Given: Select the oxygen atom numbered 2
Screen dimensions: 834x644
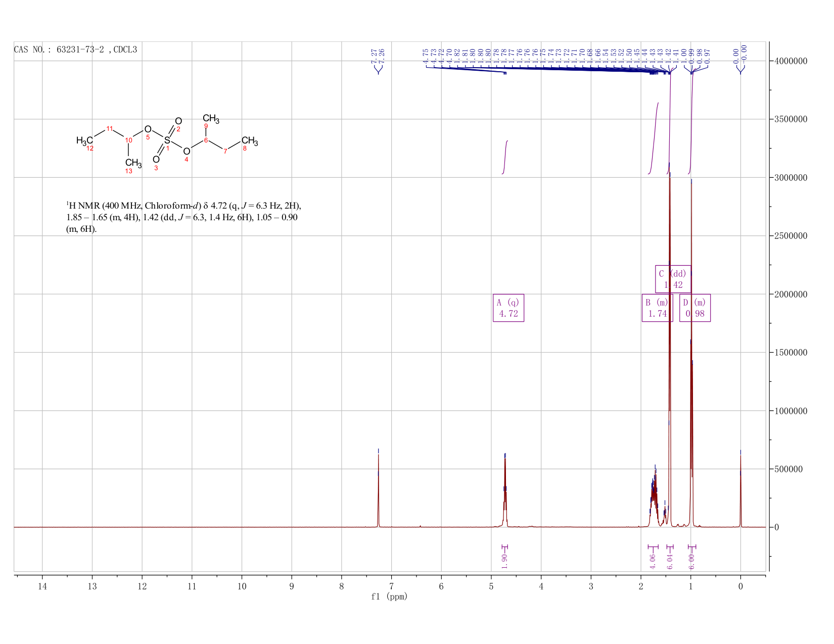Looking at the screenshot, I should (x=178, y=121).
